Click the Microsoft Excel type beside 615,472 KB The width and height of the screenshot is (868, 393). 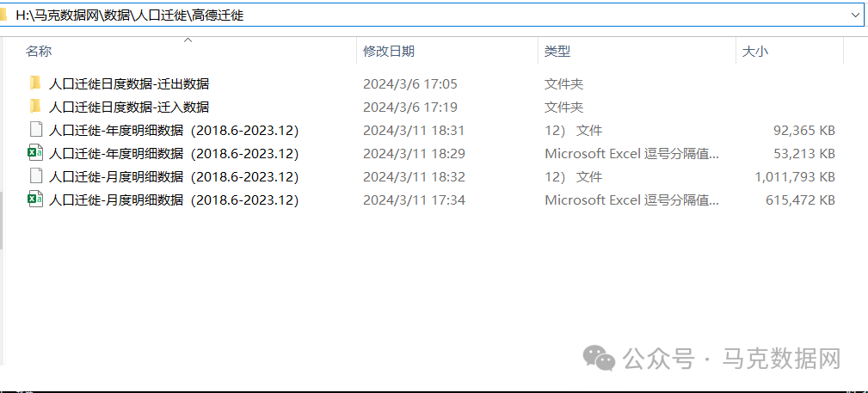coord(632,200)
